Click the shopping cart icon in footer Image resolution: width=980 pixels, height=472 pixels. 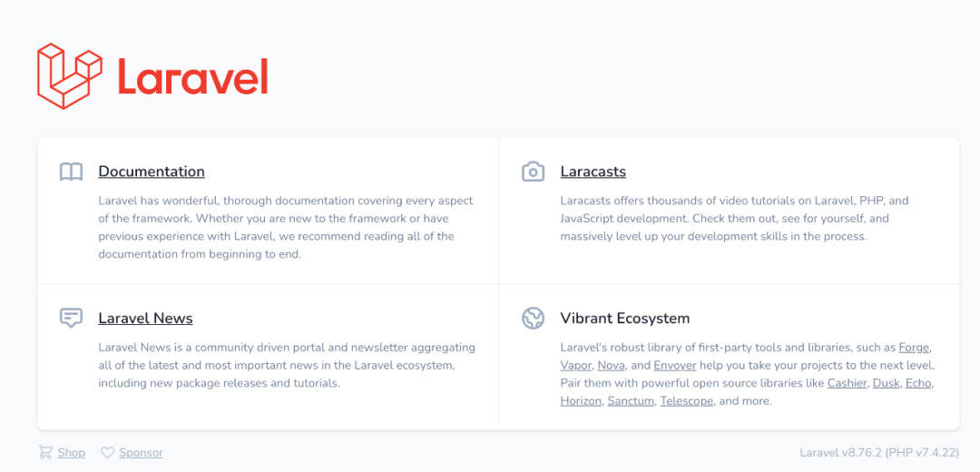[45, 452]
